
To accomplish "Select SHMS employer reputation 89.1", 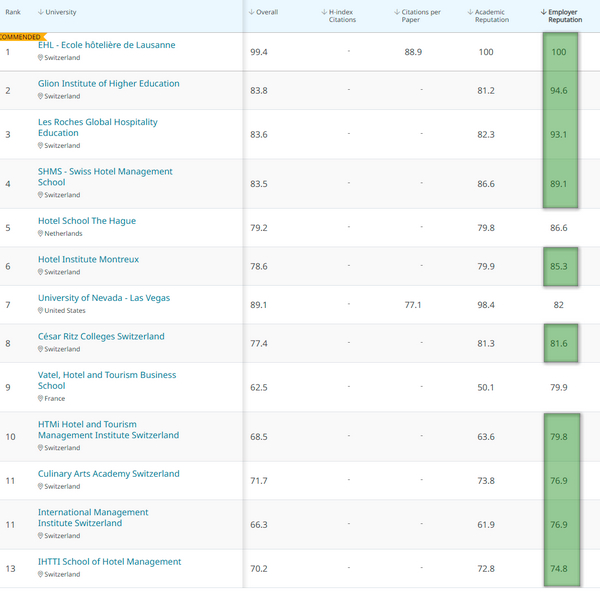I will (x=559, y=184).
